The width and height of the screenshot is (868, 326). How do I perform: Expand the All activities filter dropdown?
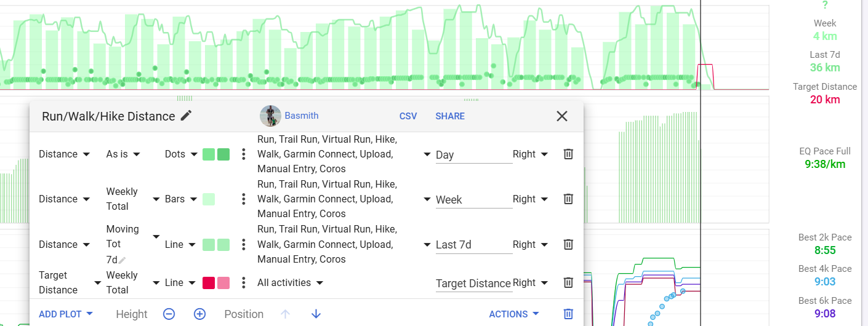pyautogui.click(x=291, y=283)
